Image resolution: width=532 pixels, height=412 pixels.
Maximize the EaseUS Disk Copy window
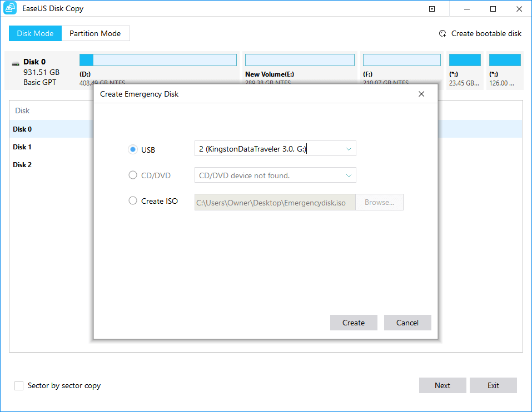coord(493,9)
